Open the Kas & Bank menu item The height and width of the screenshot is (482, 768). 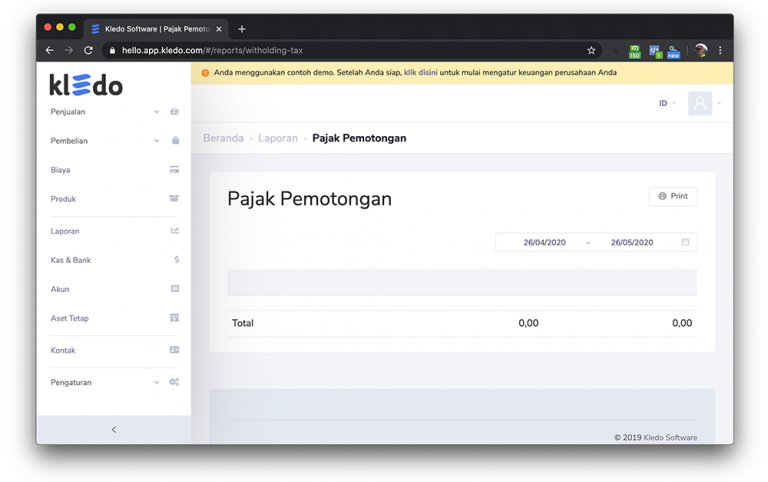pyautogui.click(x=71, y=260)
